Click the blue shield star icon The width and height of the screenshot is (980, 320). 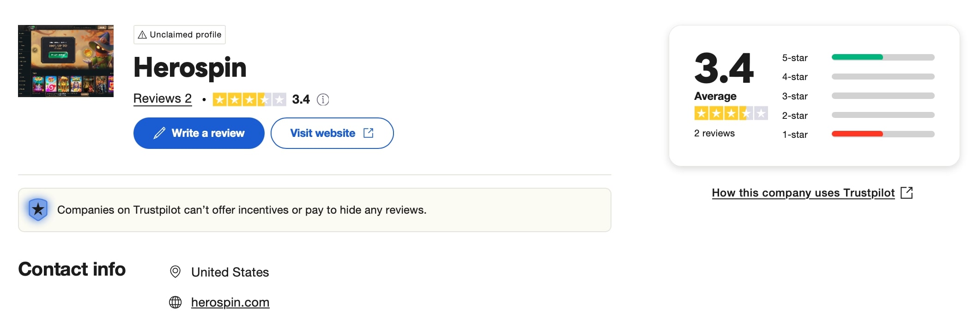(38, 209)
